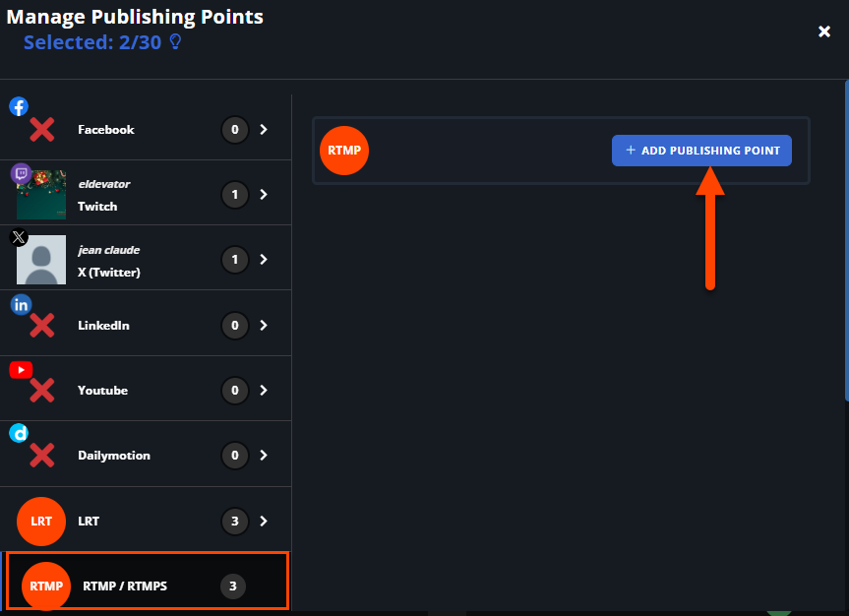849x616 pixels.
Task: Click the Dailymotion logo icon
Action: point(19,433)
